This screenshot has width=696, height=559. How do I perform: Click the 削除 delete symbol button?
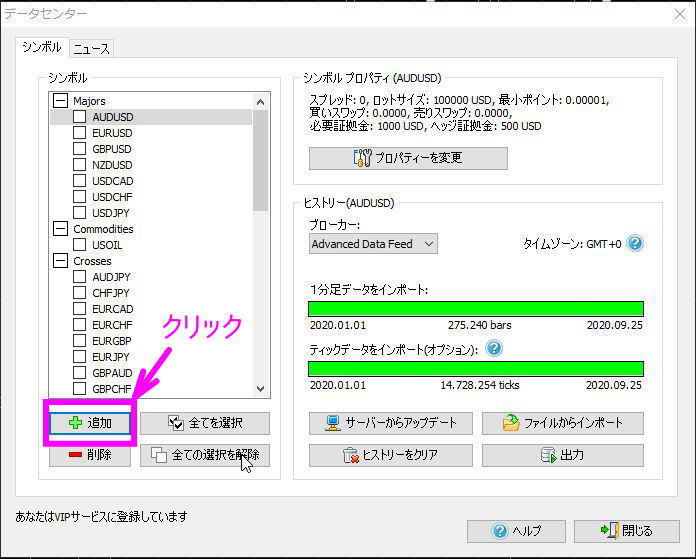(90, 455)
